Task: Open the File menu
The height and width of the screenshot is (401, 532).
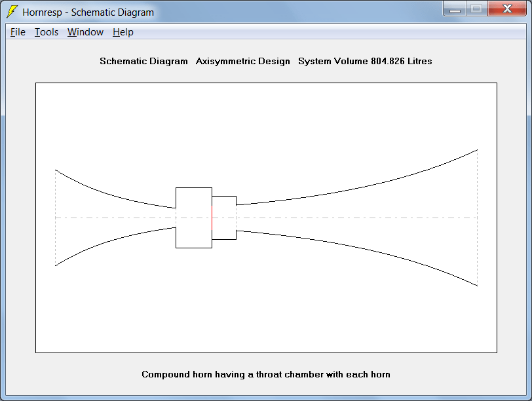Action: pyautogui.click(x=18, y=32)
